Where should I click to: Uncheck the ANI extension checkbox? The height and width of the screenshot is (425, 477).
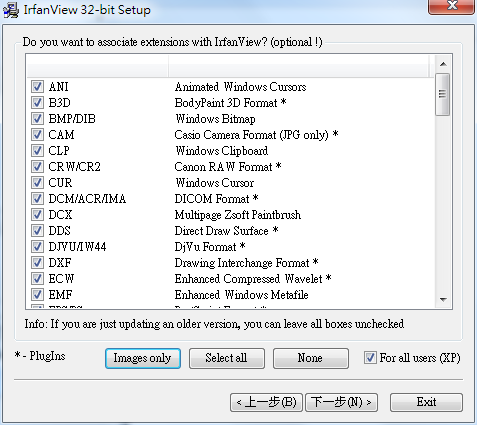[x=37, y=87]
